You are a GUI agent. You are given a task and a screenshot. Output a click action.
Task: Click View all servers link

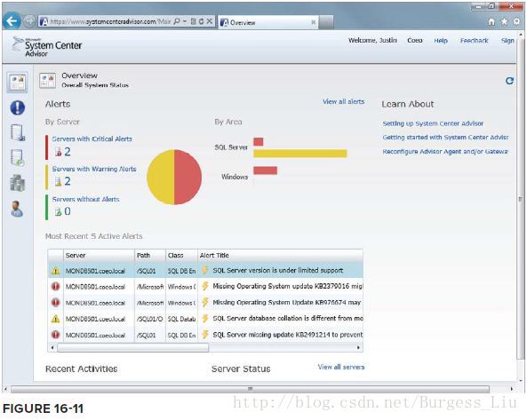click(x=341, y=367)
